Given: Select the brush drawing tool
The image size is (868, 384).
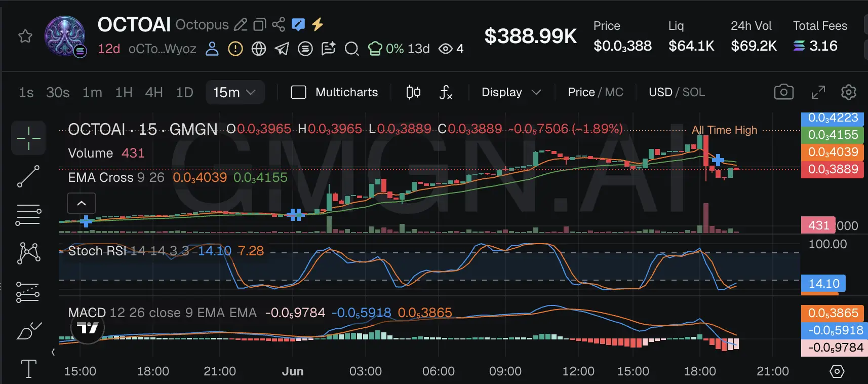Looking at the screenshot, I should tap(28, 331).
